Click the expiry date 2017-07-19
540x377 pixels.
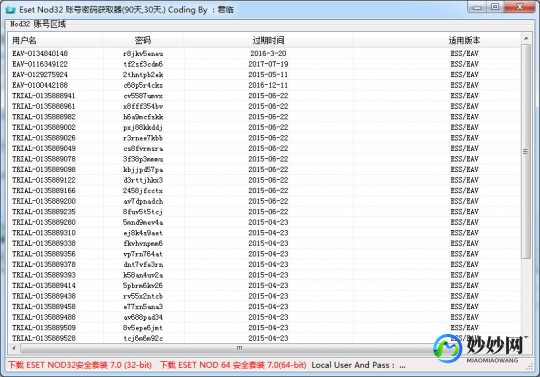click(268, 64)
